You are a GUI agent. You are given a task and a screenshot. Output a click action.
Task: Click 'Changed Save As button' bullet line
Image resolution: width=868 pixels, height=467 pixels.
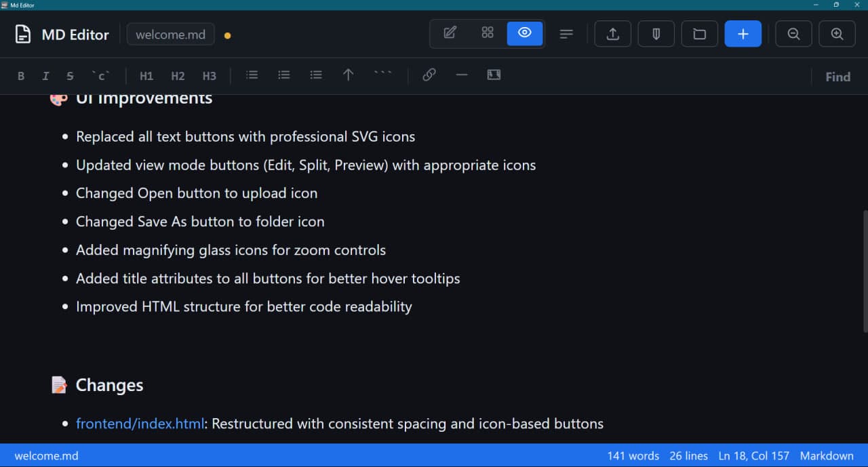[x=200, y=222]
